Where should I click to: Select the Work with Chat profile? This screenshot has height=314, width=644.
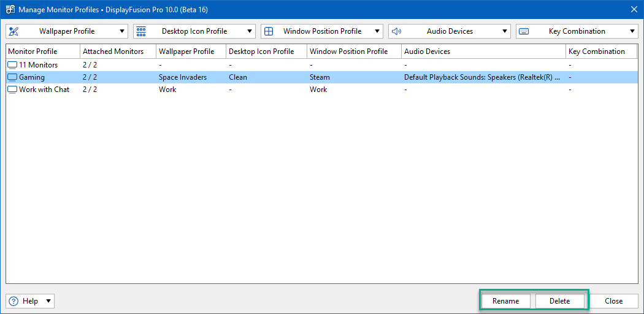[322, 90]
